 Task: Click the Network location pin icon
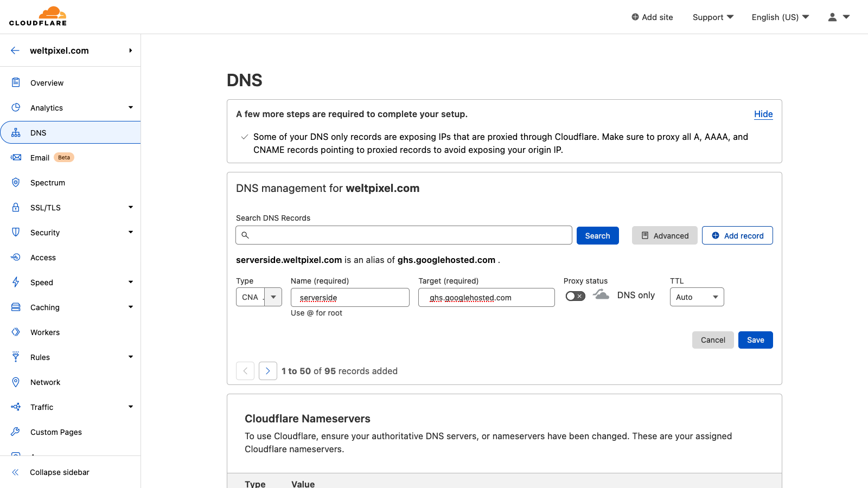(x=16, y=382)
